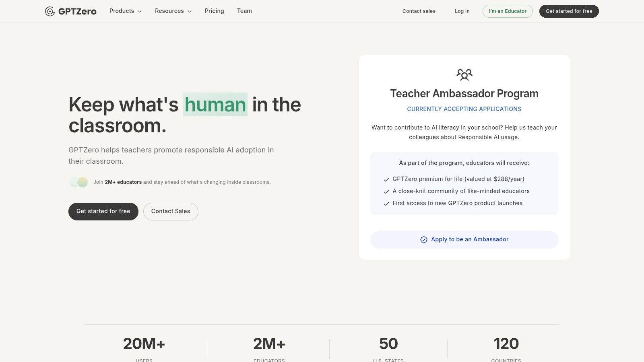The height and width of the screenshot is (362, 644).
Task: Click the checkmark beside First access to launches
Action: 386,204
